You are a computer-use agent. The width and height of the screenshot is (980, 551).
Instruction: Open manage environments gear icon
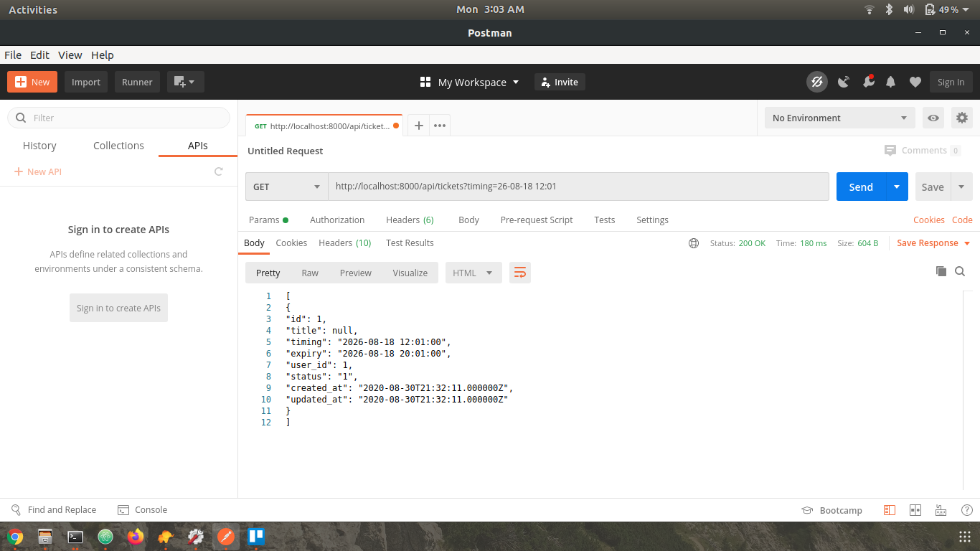(962, 118)
